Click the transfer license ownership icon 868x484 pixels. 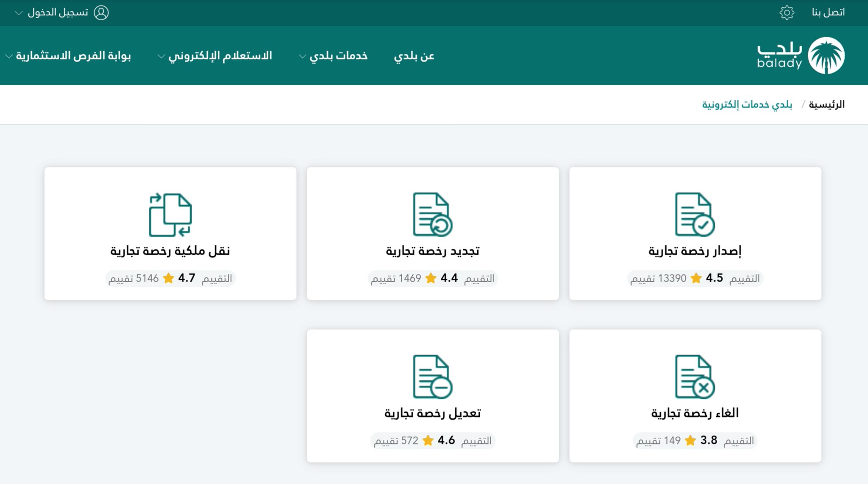pyautogui.click(x=170, y=215)
